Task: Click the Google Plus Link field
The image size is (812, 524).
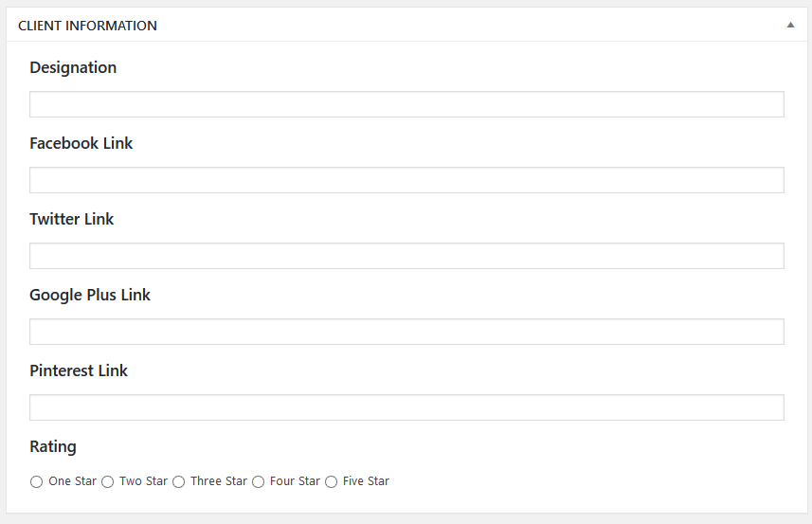Action: (406, 332)
